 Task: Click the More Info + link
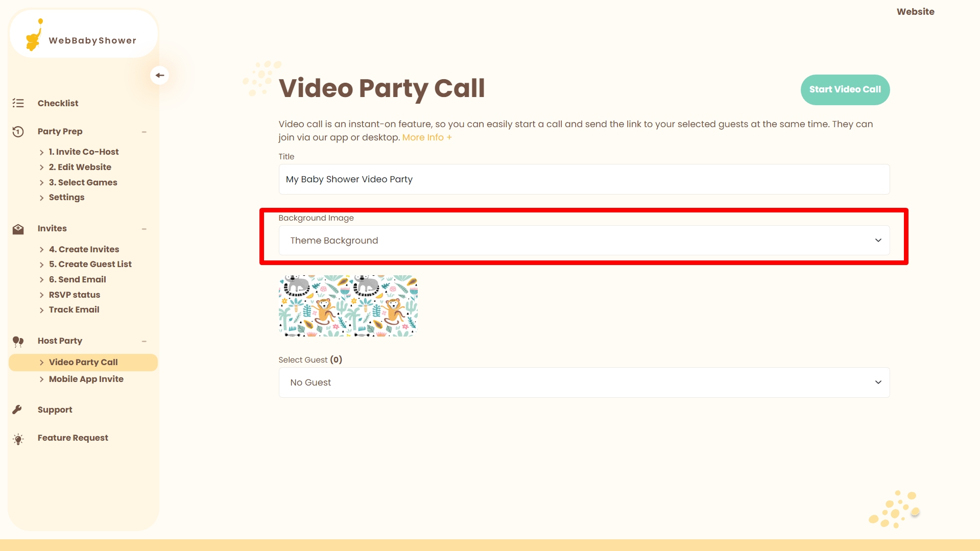click(427, 137)
